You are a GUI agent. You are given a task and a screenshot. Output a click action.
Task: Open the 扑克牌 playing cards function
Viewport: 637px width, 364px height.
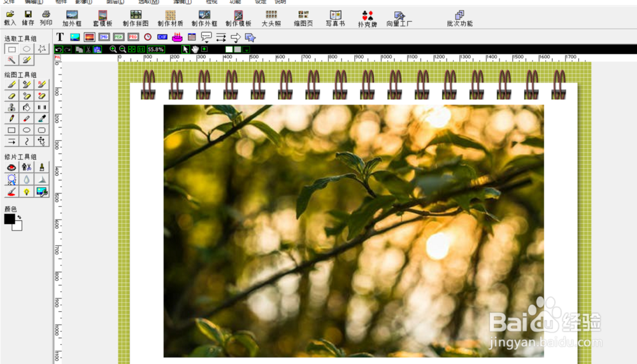tap(368, 18)
